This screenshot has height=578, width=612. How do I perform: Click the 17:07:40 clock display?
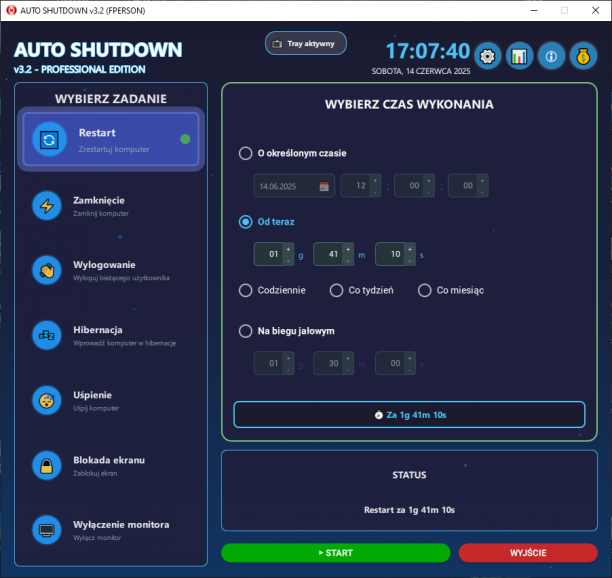(x=428, y=51)
